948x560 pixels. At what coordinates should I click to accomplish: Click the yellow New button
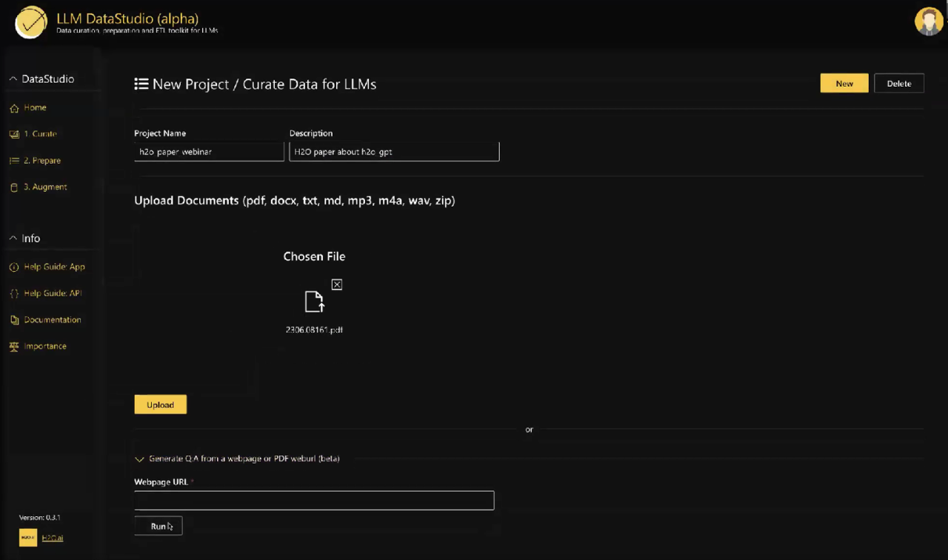click(844, 84)
